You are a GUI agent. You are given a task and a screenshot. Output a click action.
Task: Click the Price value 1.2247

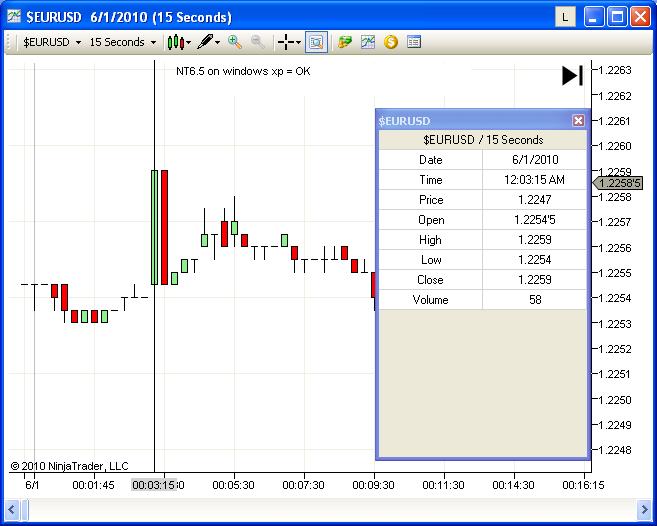point(535,200)
